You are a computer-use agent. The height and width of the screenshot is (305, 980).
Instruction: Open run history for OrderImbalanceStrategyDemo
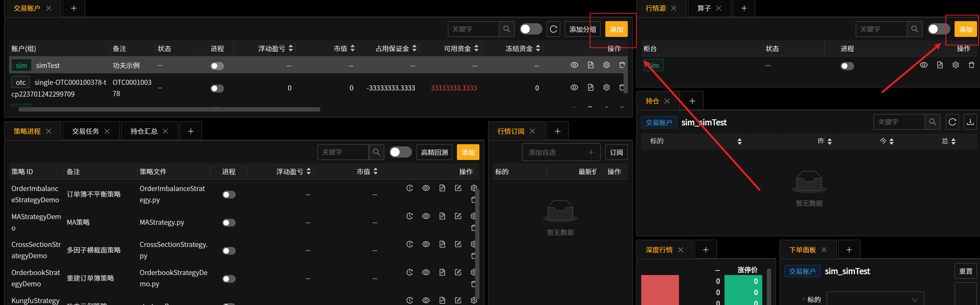[409, 188]
